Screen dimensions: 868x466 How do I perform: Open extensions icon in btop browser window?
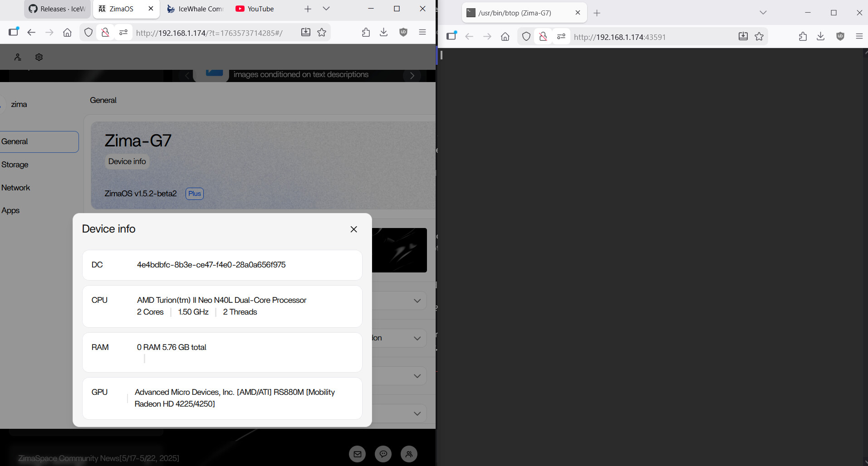click(803, 37)
